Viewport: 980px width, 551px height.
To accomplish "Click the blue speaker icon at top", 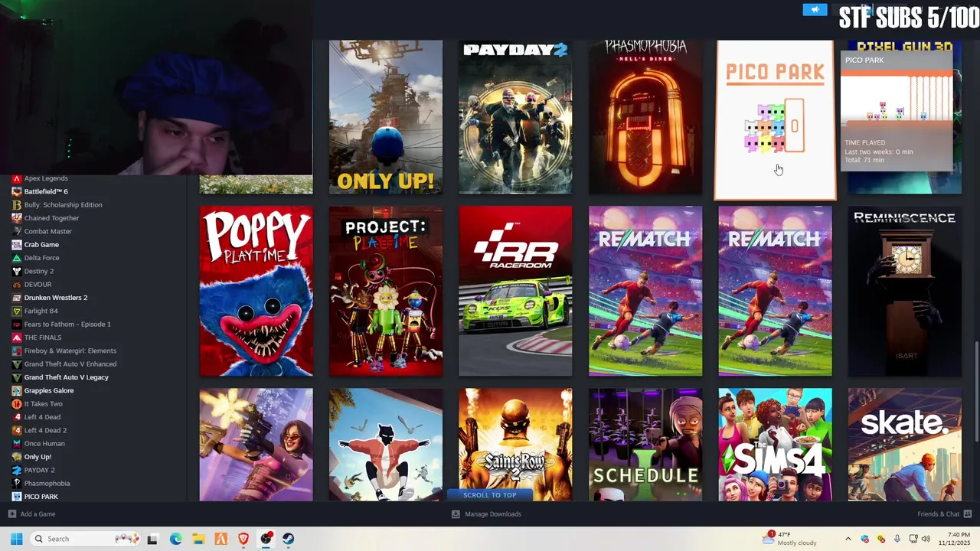I will point(815,9).
